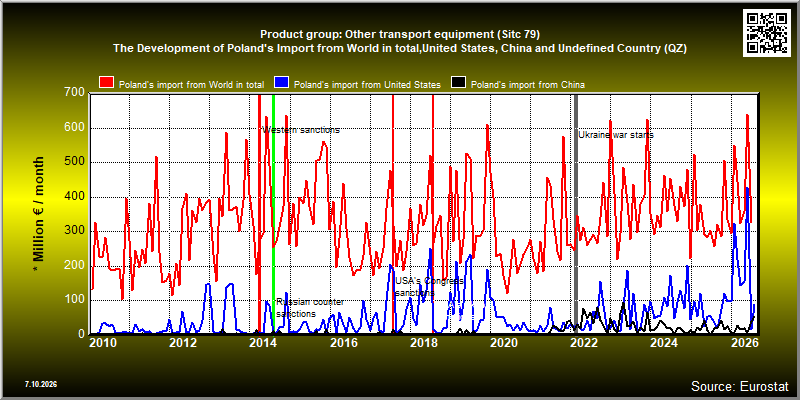The image size is (800, 400).
Task: Click the 600 y-axis label
Action: tap(74, 128)
